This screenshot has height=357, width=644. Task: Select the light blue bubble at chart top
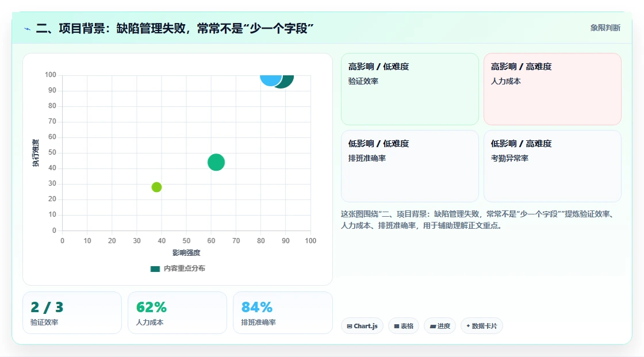click(271, 80)
